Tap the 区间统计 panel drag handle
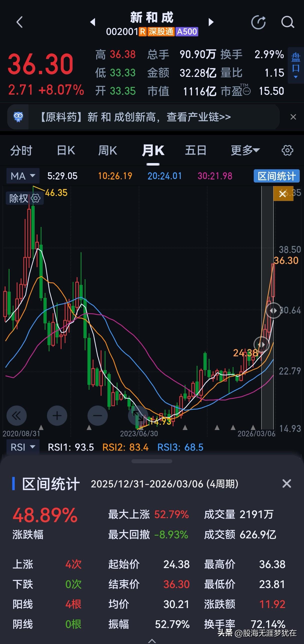Screen dimensions: 304x644 [x=151, y=461]
